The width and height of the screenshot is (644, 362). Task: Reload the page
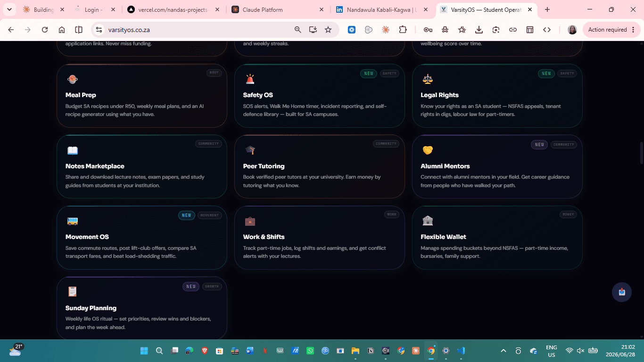pyautogui.click(x=45, y=30)
